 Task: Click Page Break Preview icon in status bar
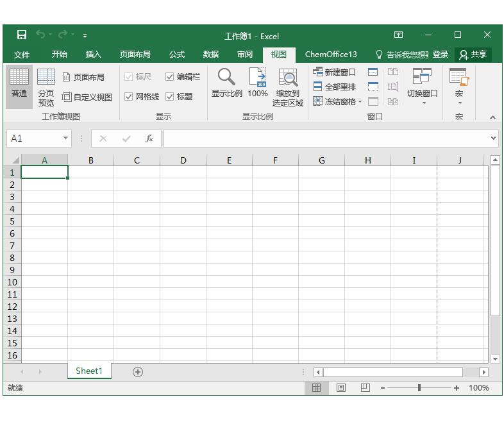(365, 387)
